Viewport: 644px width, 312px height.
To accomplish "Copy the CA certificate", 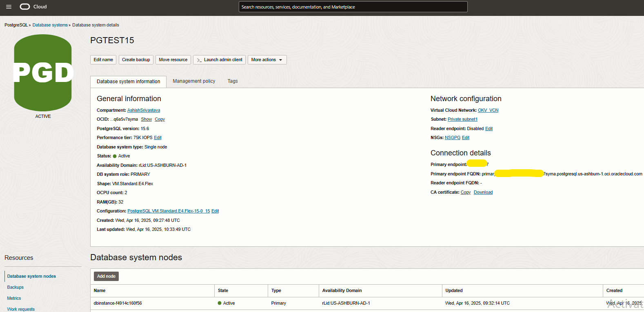I will [466, 192].
